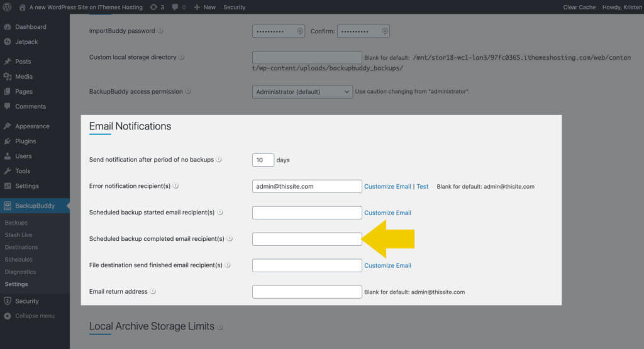This screenshot has width=644, height=349.
Task: Open Howdy, Kristen account menu
Action: 622,7
